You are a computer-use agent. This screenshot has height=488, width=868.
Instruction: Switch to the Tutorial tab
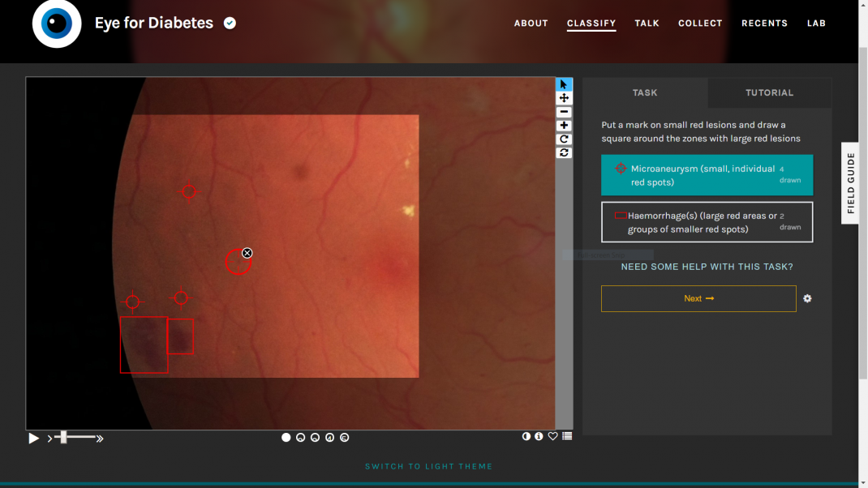tap(770, 92)
